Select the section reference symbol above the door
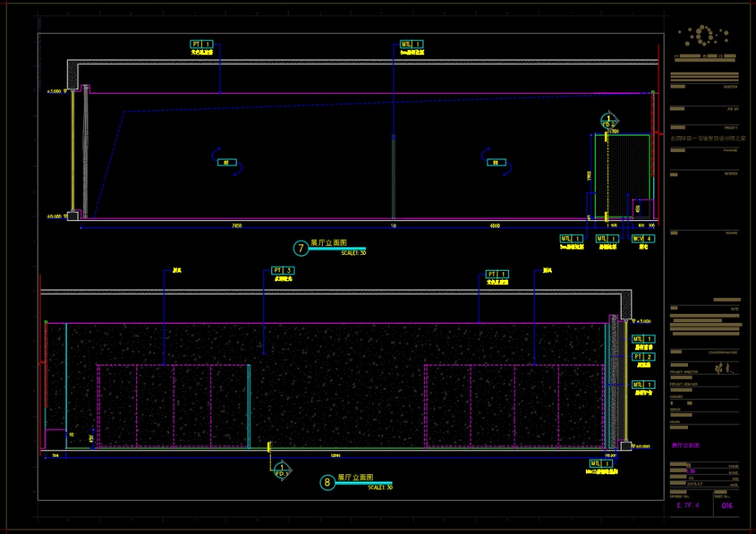Viewport: 756px width, 534px height. point(609,120)
